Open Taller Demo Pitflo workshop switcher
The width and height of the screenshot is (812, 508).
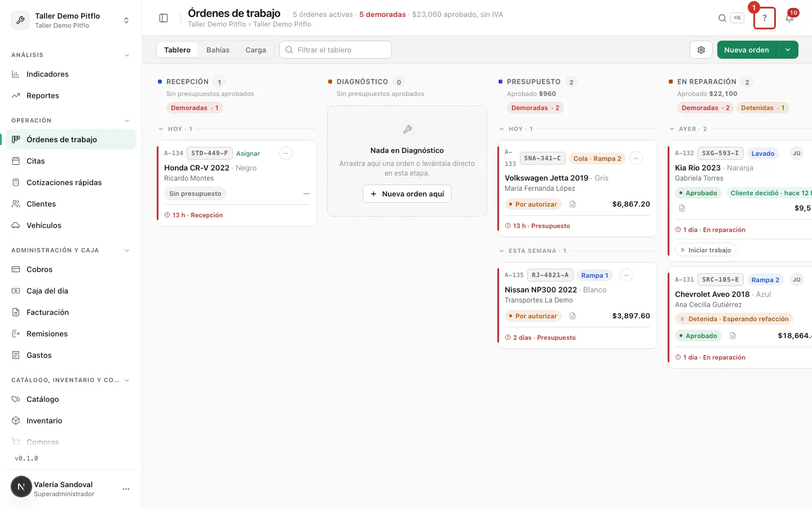pos(71,20)
